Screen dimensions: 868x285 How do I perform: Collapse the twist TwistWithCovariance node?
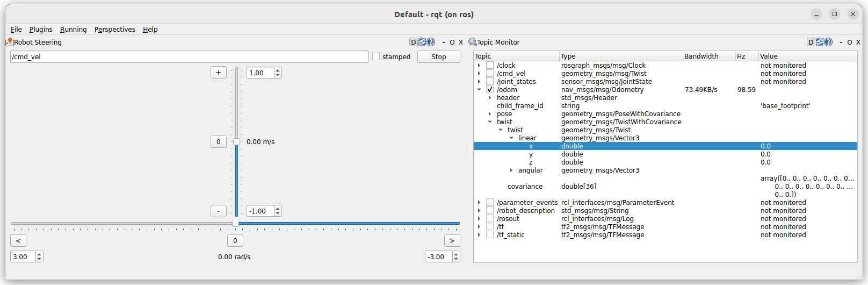click(x=490, y=122)
